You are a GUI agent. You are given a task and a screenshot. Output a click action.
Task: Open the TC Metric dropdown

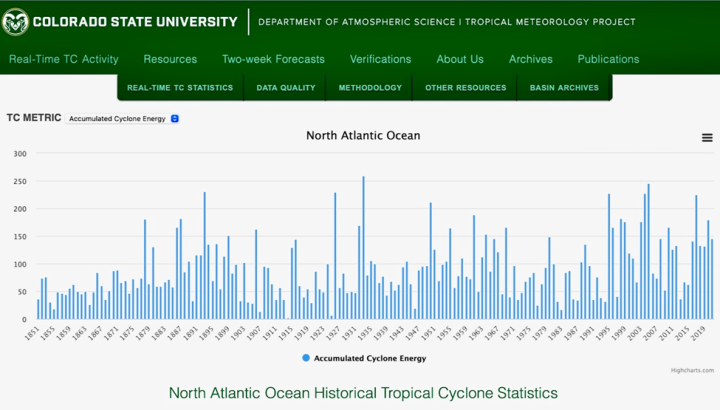tap(123, 118)
